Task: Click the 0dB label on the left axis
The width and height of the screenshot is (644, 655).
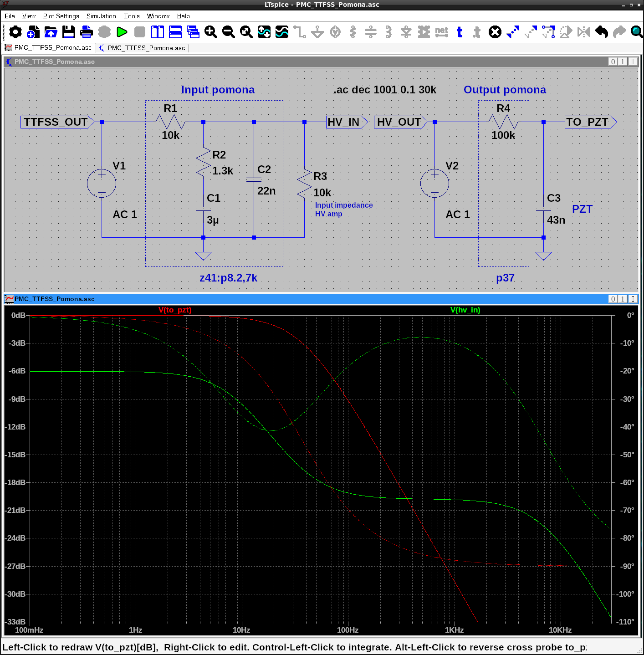Action: [x=18, y=315]
